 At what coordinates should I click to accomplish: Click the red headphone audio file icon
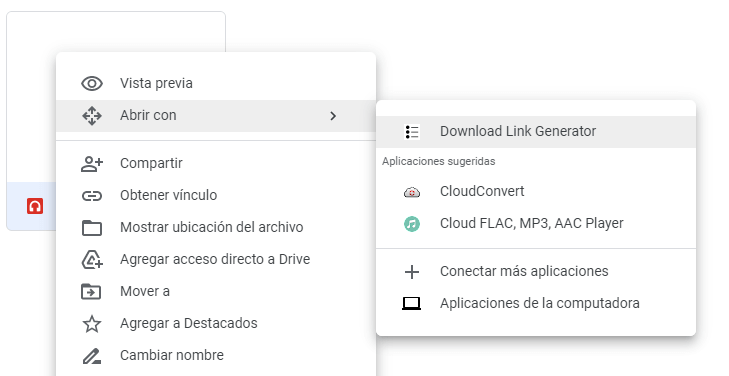click(35, 206)
